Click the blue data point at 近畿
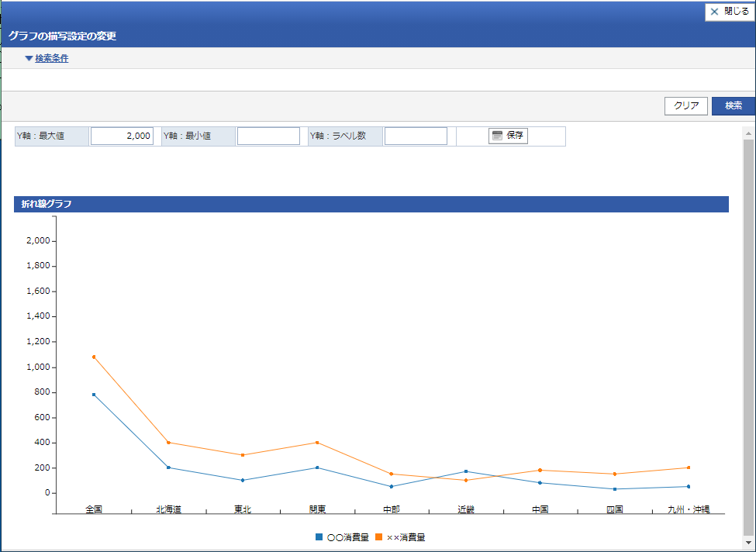The height and width of the screenshot is (552, 756). coord(466,471)
